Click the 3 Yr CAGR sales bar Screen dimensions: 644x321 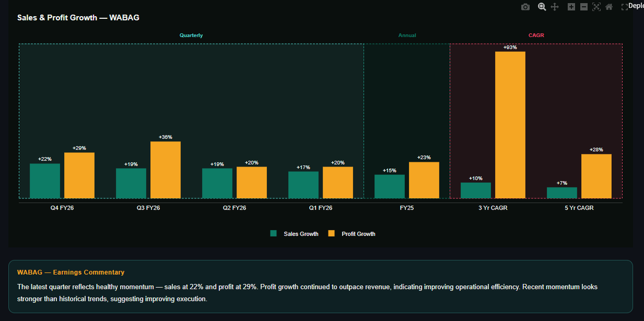point(475,191)
